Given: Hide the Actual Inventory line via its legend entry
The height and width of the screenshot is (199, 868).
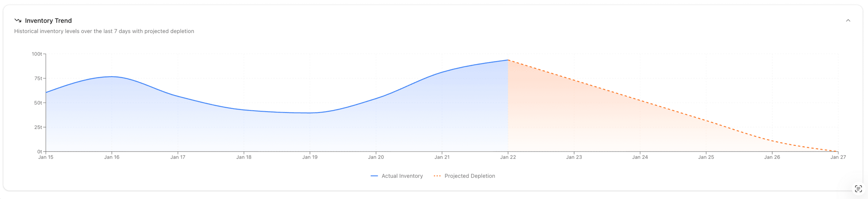Looking at the screenshot, I should click(402, 176).
